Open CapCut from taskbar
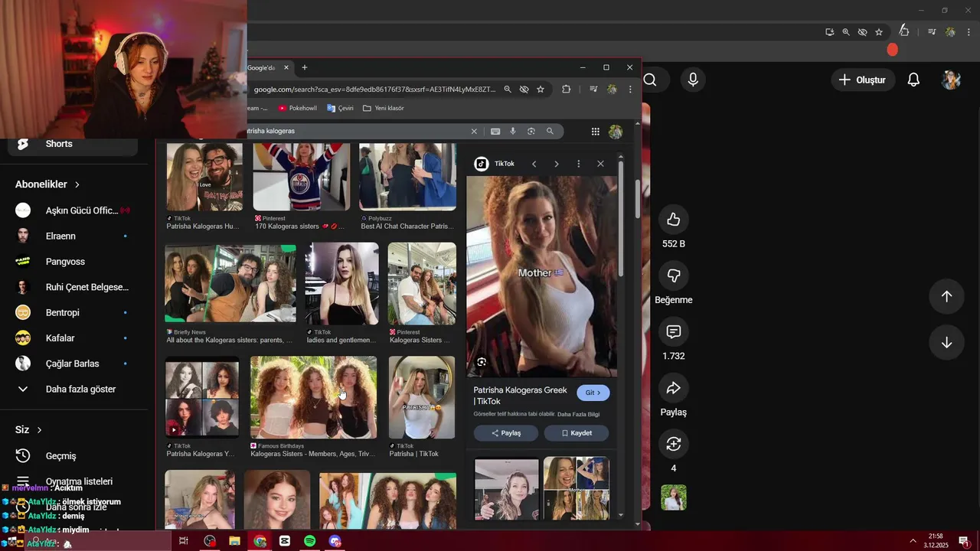This screenshot has height=551, width=980. point(285,541)
